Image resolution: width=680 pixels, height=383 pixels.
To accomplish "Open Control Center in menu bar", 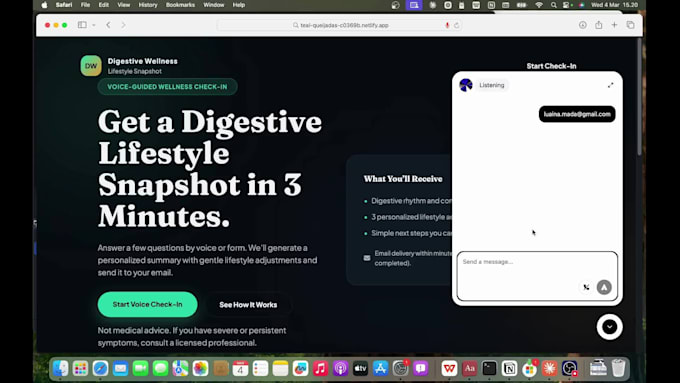I will point(567,5).
